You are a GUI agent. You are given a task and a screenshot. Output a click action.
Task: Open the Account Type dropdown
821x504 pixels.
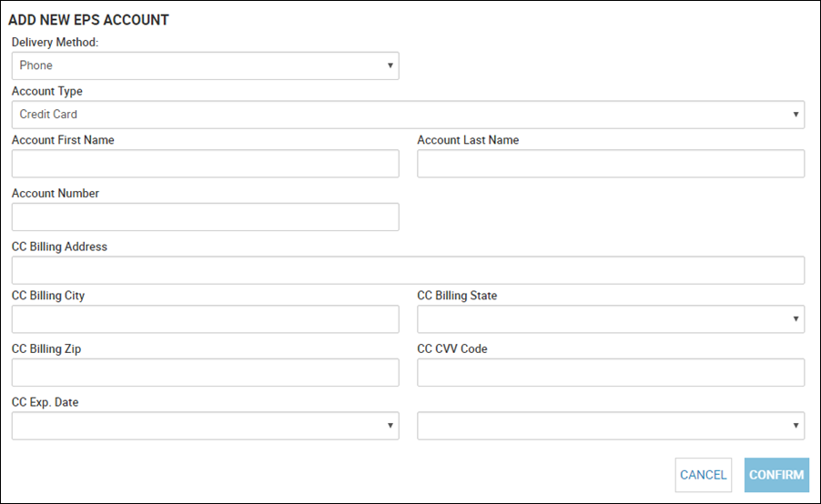coord(408,115)
